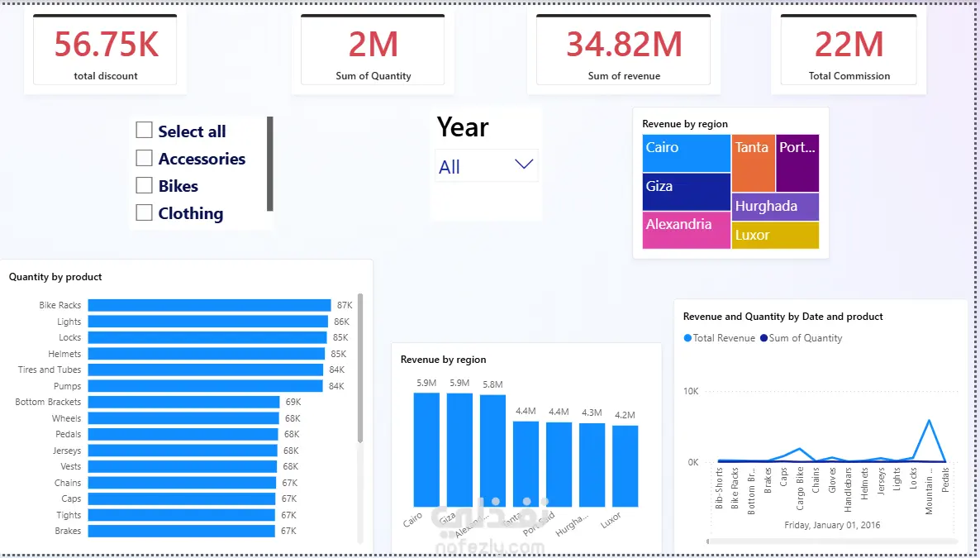Click the Quantity by product chart scrollbar

(x=360, y=368)
